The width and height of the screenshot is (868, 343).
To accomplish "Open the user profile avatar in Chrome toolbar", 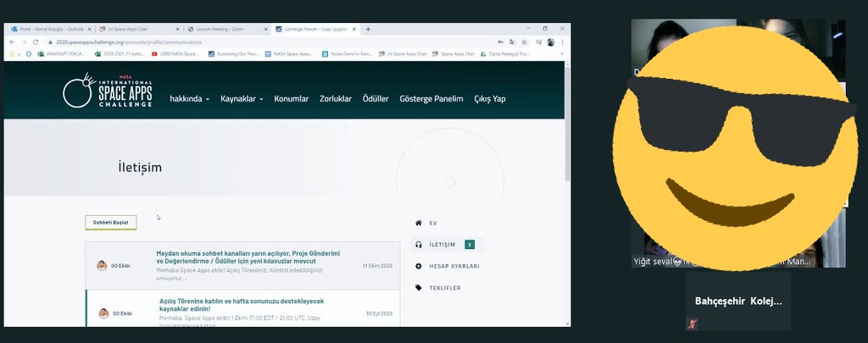I will (x=550, y=42).
